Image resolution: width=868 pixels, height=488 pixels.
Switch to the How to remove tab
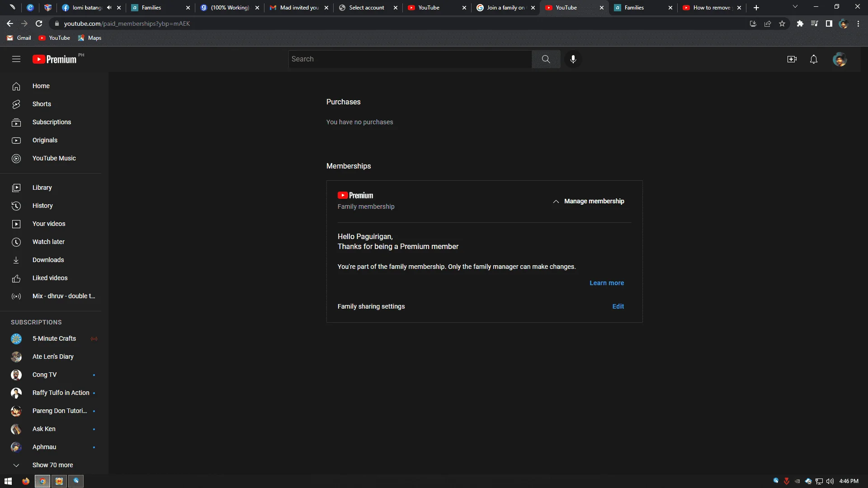tap(711, 8)
